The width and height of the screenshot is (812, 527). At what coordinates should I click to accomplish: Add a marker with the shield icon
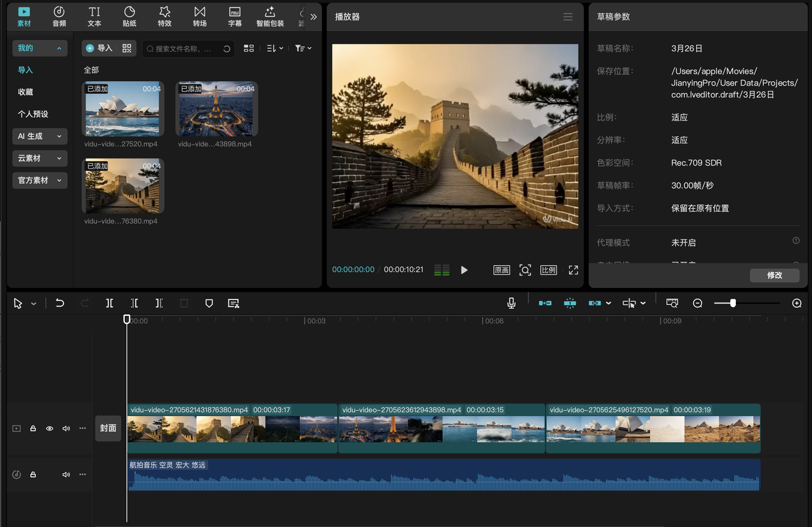click(209, 303)
